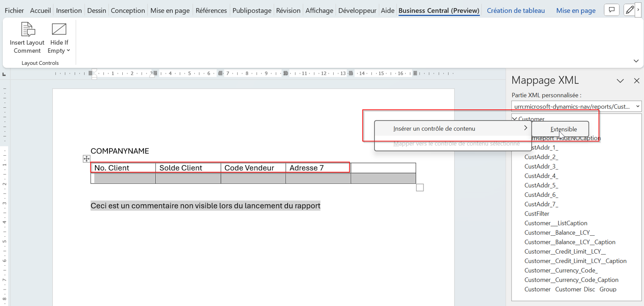This screenshot has height=306, width=644.
Task: Click the COMPANYNAME text in document
Action: [120, 151]
